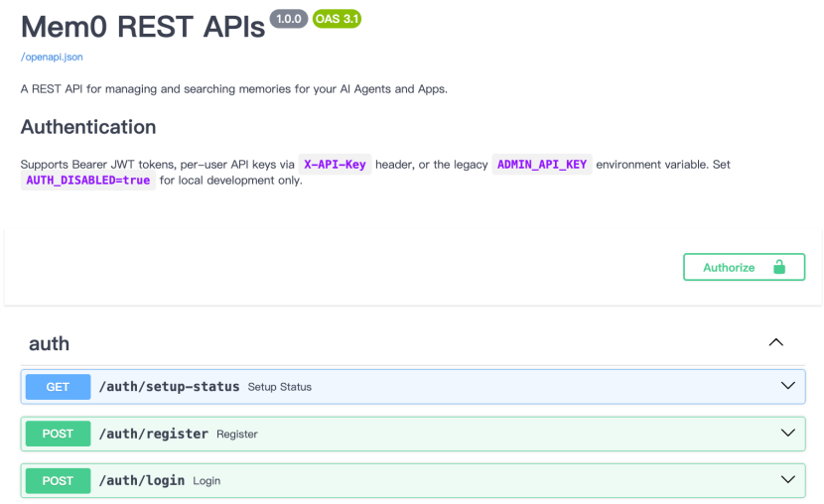Click the Register summary text
This screenshot has height=504, width=824.
(x=237, y=435)
